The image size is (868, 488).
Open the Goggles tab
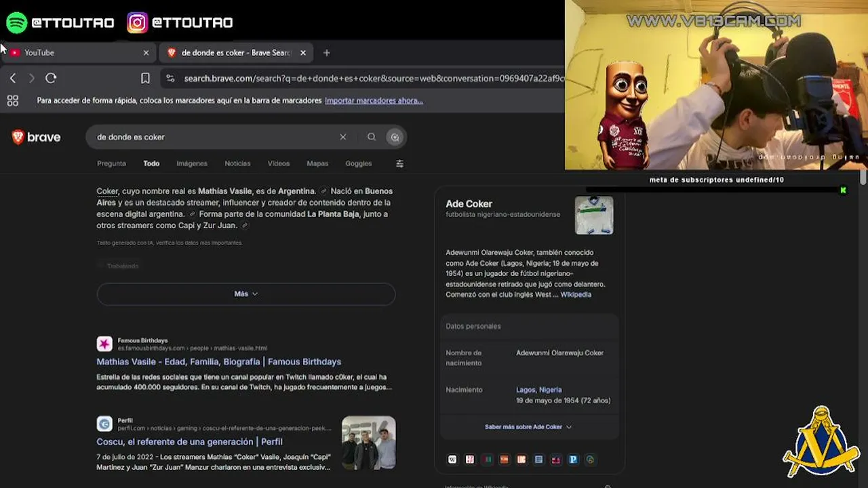click(358, 163)
